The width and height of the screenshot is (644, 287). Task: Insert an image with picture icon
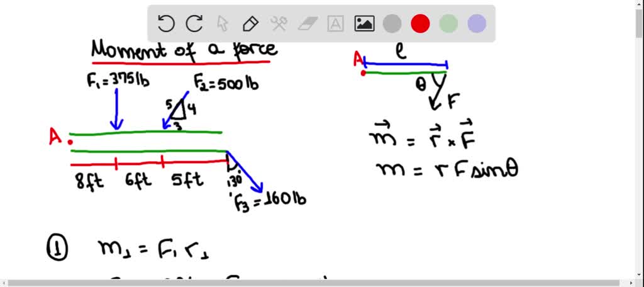(x=364, y=24)
